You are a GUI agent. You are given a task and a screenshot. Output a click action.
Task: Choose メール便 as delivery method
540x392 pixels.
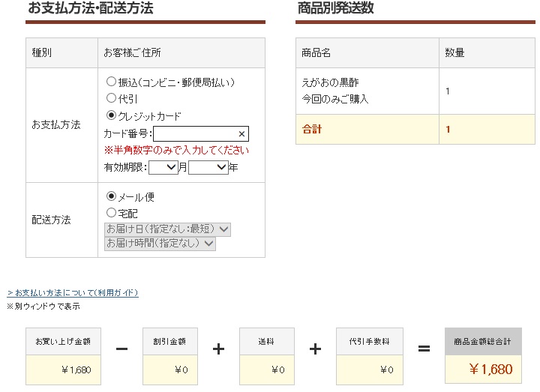tap(112, 196)
